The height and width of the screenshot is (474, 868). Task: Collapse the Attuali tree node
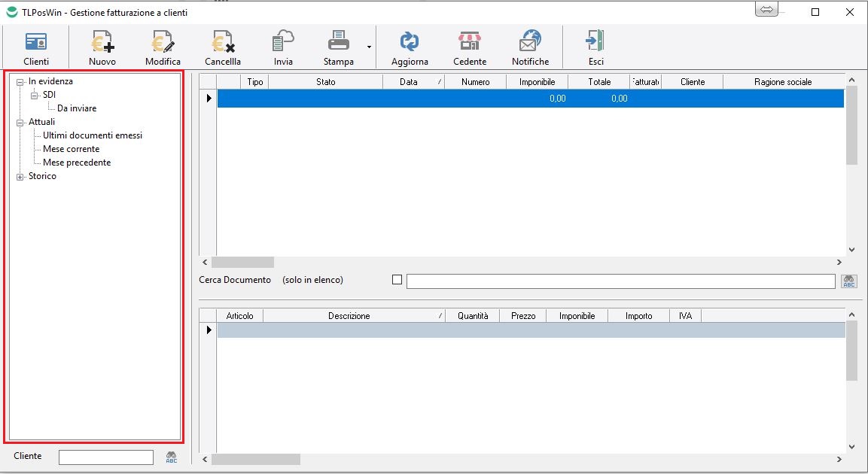[x=20, y=122]
